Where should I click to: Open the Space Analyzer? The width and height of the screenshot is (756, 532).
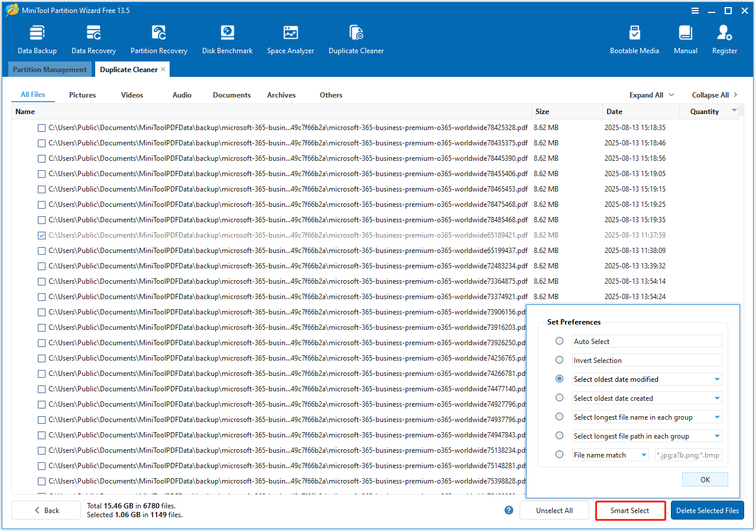click(290, 38)
